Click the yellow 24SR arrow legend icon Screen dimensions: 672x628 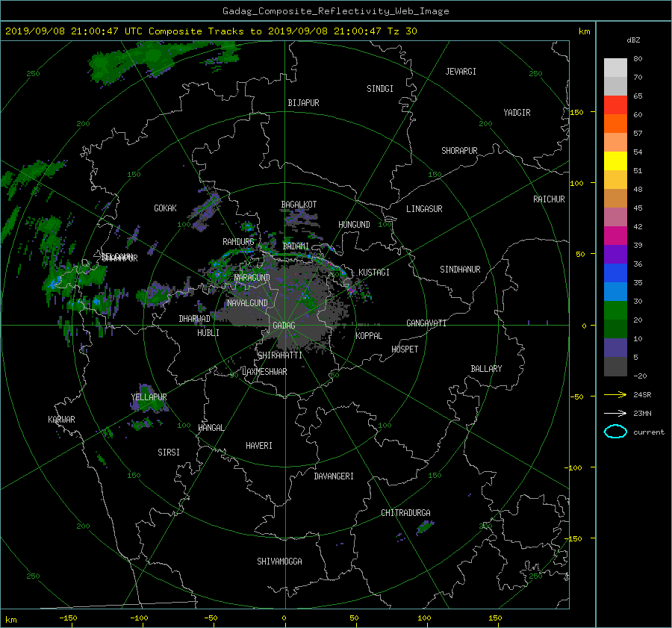tap(615, 394)
